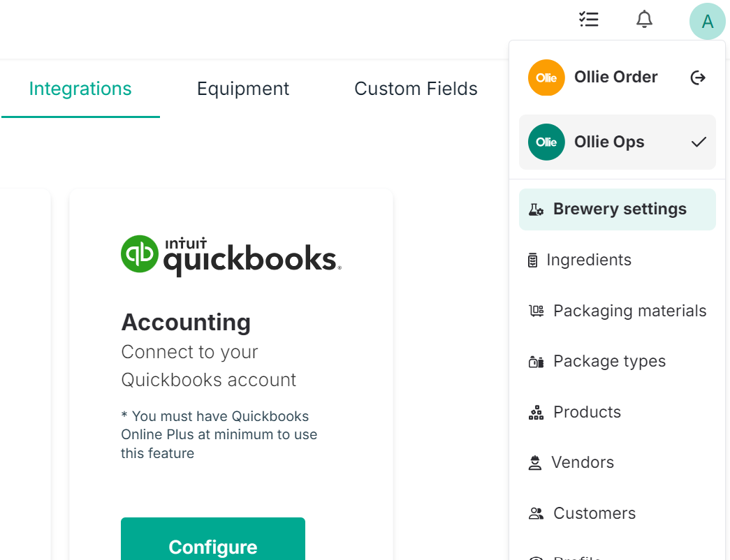Click the QuickBooks logo
Screen dimensions: 730x560
(x=231, y=256)
